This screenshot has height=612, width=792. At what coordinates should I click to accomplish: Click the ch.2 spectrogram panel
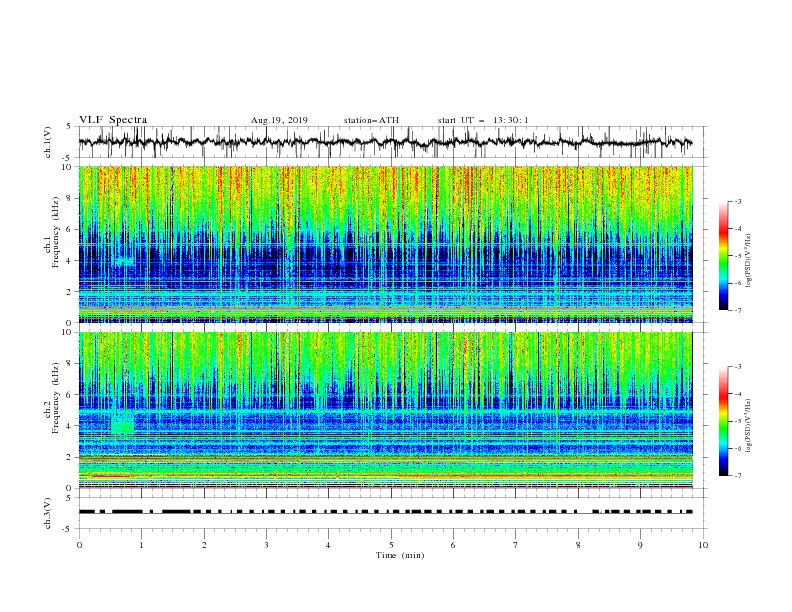[385, 410]
